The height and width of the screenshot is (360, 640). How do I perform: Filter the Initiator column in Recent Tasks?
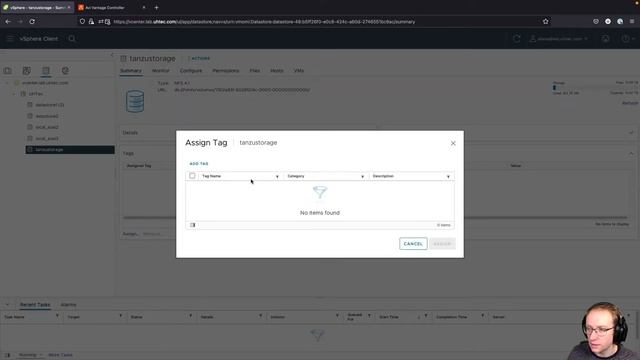(x=337, y=316)
